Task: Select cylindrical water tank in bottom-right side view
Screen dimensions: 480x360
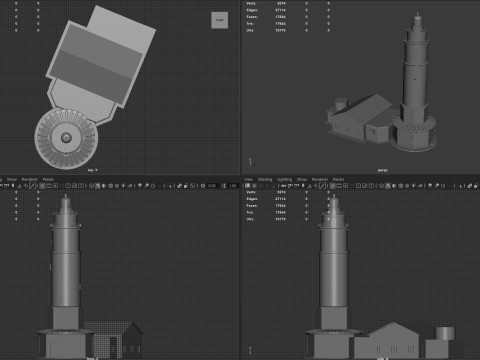Action: click(x=445, y=333)
